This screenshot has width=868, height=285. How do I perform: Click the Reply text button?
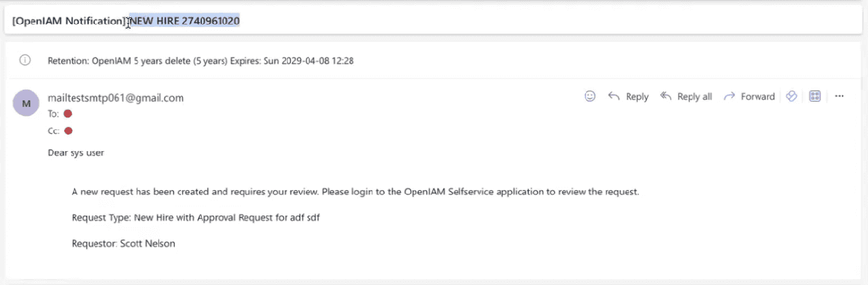click(637, 96)
